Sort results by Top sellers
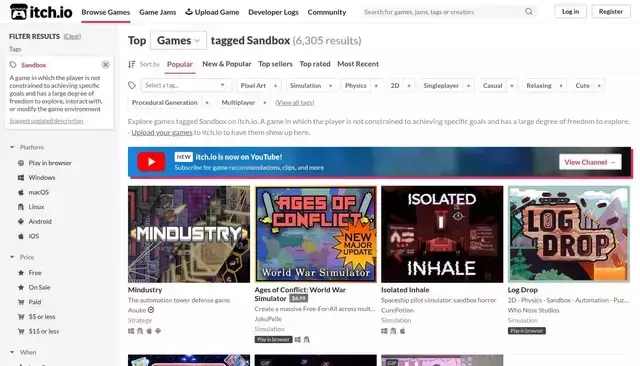Viewport: 640px width, 366px height. (x=275, y=64)
